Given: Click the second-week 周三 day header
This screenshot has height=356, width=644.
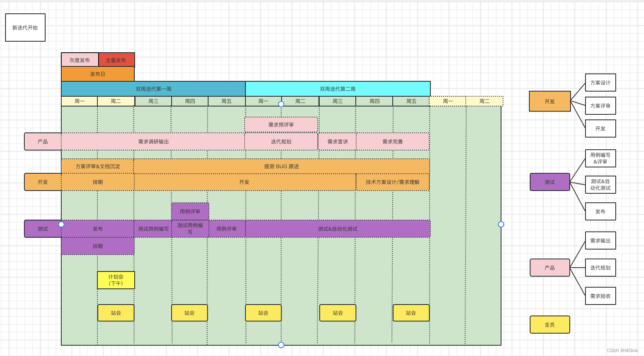Looking at the screenshot, I should pos(338,101).
